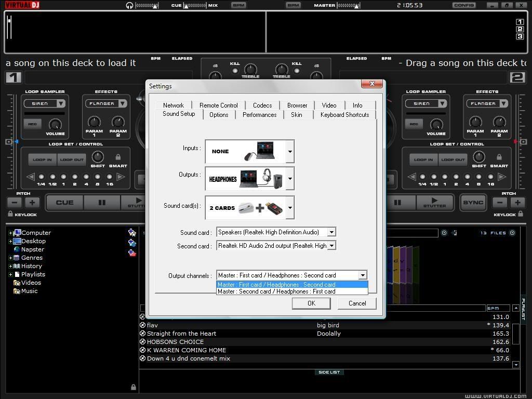Viewport: 532px width, 399px height.
Task: Switch to the Codecs tab
Action: (262, 105)
